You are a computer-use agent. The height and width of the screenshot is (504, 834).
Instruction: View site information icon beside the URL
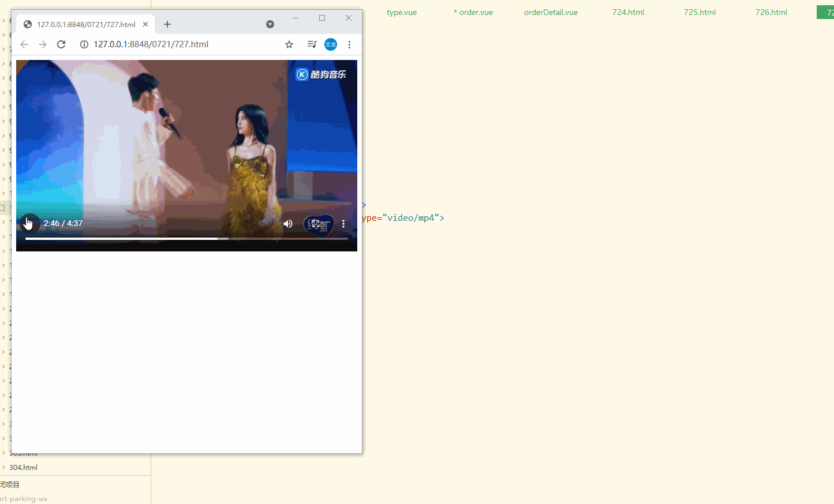click(84, 44)
